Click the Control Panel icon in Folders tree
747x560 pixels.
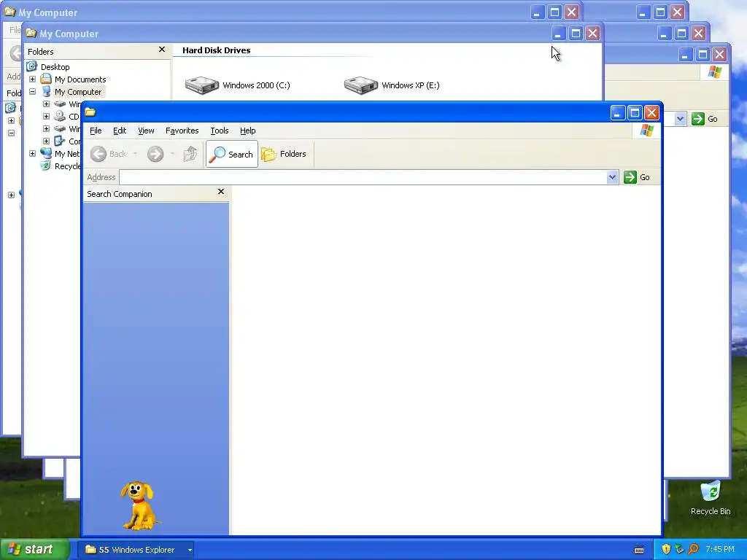60,141
